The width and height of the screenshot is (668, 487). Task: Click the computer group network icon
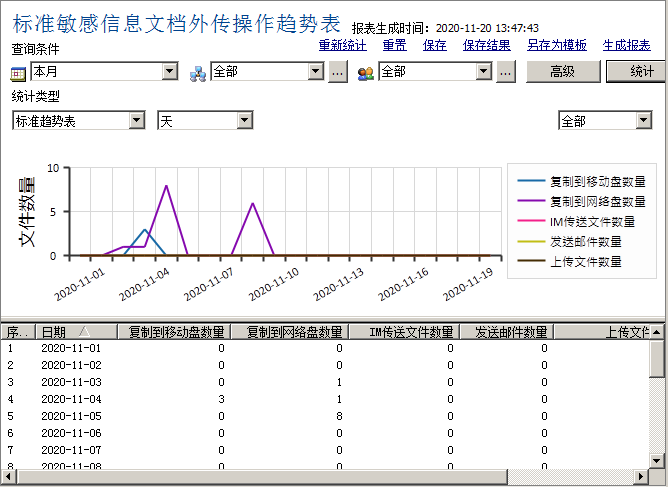tap(198, 73)
